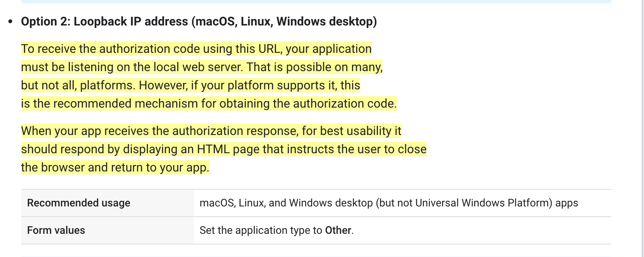This screenshot has width=644, height=257.
Task: Click the light blue banner at top
Action: point(316,2)
